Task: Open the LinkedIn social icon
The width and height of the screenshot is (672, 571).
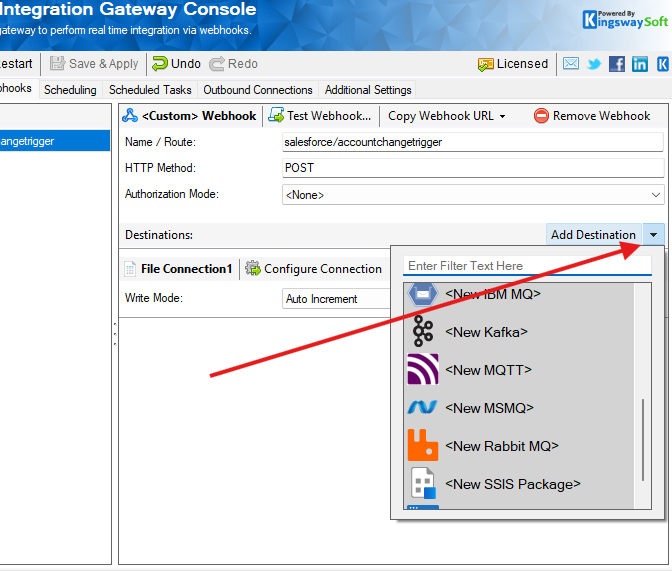Action: coord(640,64)
